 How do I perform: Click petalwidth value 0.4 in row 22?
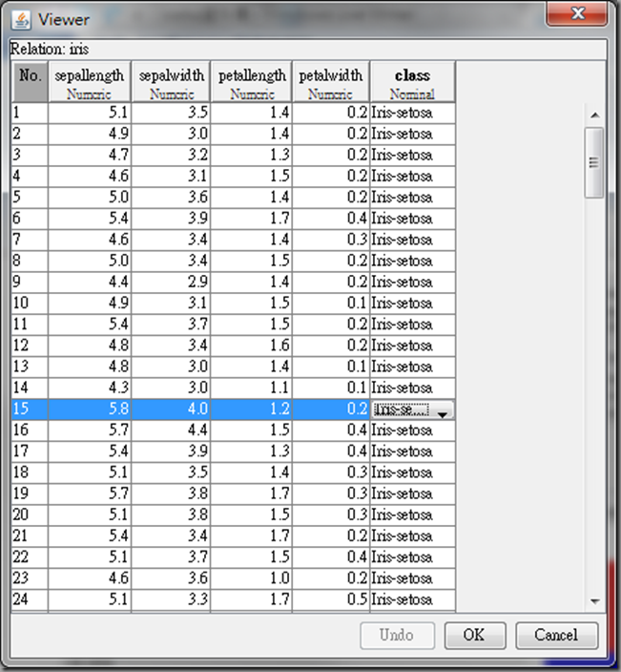(331, 557)
